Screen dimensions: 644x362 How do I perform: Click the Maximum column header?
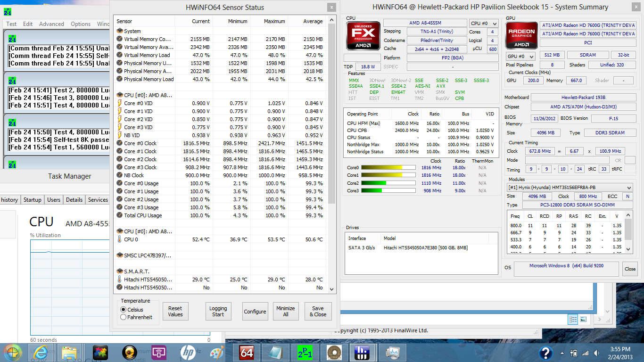pyautogui.click(x=269, y=21)
